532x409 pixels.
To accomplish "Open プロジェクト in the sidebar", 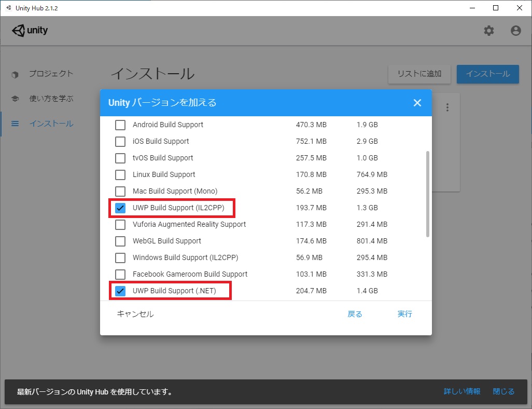I will [51, 74].
